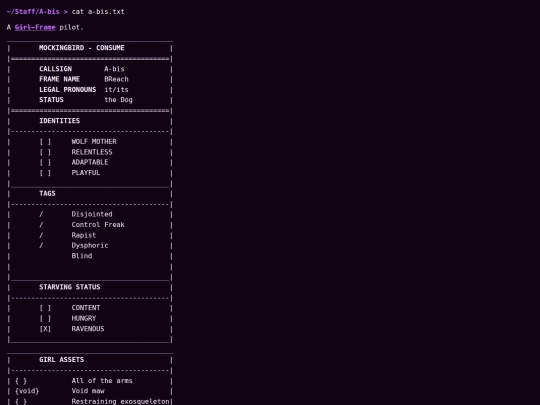The image size is (540, 405).
Task: Select the A-bis callsign value
Action: 114,69
